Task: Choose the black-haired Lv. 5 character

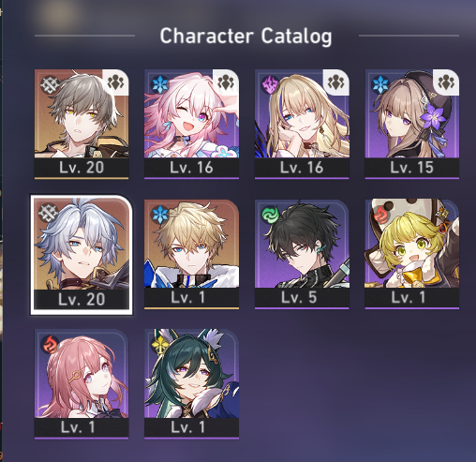Action: [x=302, y=254]
